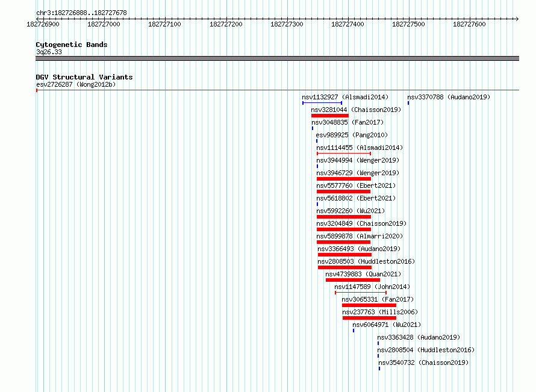The image size is (536, 392).
Task: Click ruler position 182727200
Action: (226, 24)
